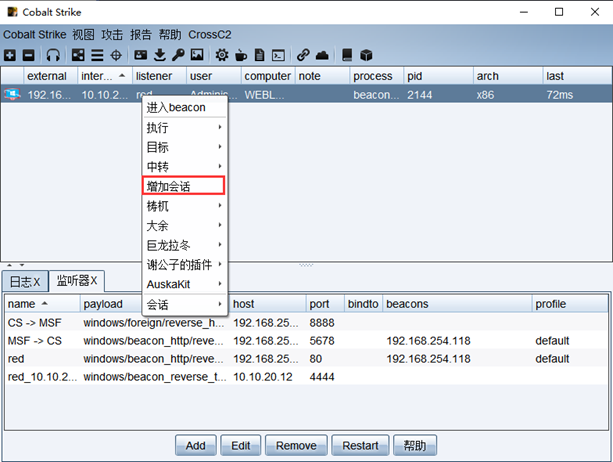Sort sessions by pid column

click(x=438, y=76)
